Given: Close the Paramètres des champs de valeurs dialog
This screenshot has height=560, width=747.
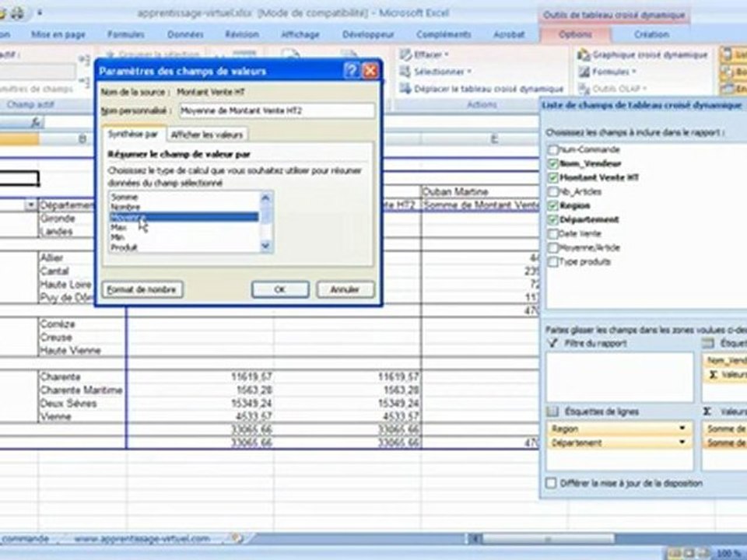Looking at the screenshot, I should tap(370, 71).
